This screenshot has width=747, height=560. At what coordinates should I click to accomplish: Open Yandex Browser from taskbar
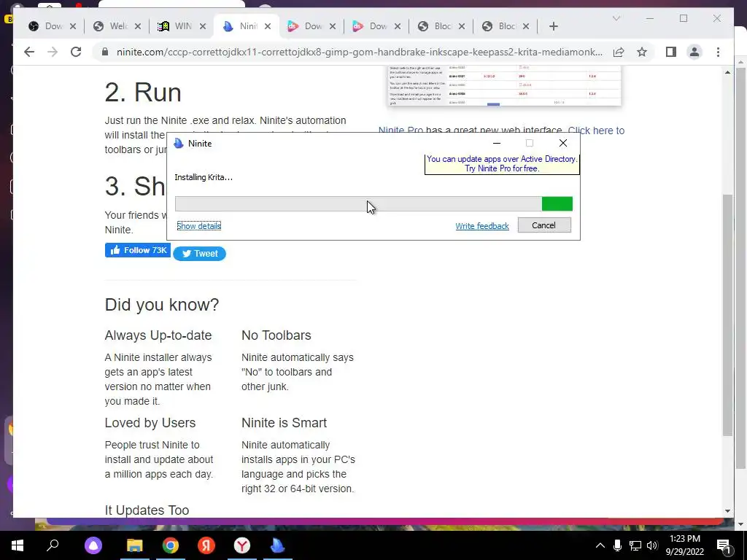[x=242, y=545]
